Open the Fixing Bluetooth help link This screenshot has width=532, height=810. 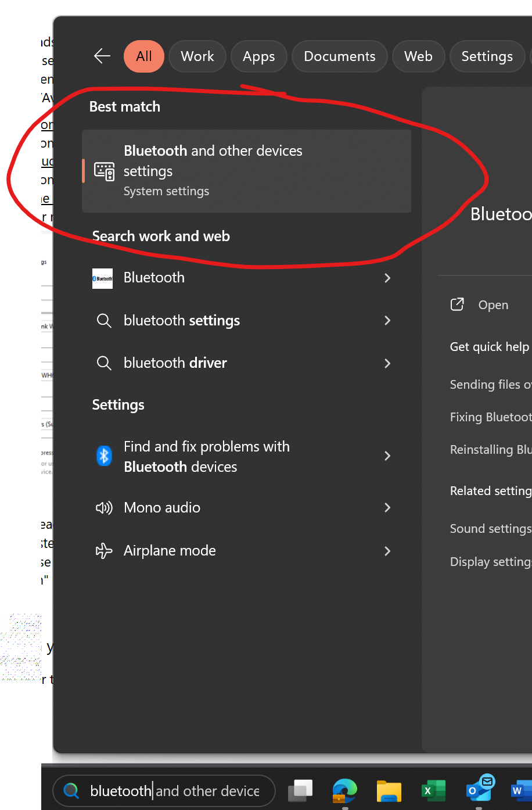point(491,417)
